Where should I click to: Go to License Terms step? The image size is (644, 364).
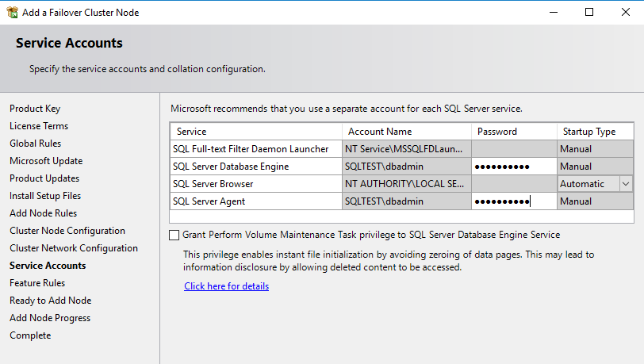[39, 126]
